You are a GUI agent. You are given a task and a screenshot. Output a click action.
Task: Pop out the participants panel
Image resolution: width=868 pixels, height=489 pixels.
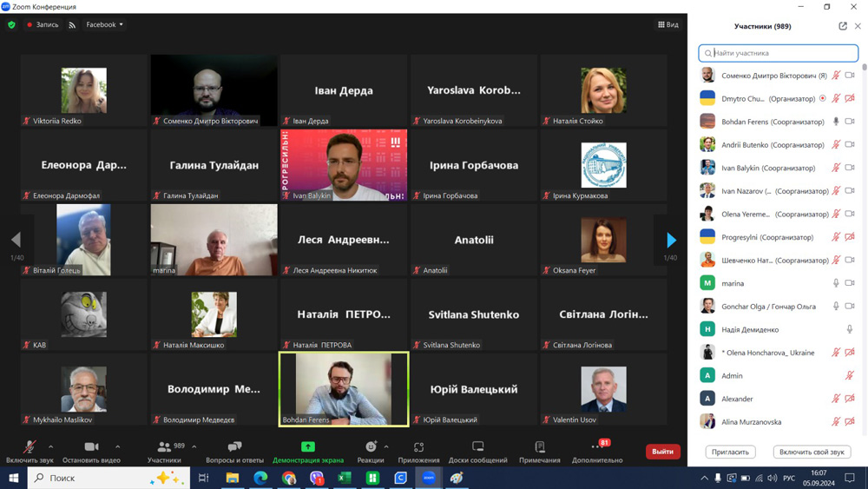tap(843, 26)
